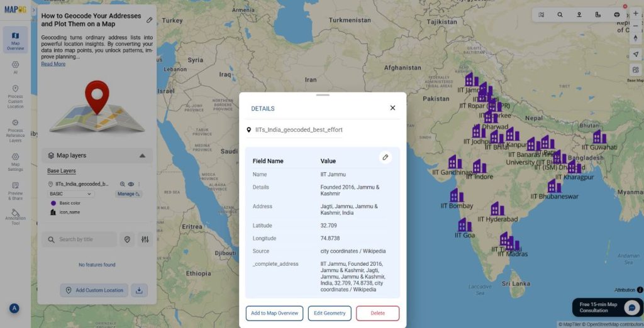644x328 pixels.
Task: Click the download button beside Add Custom Location
Action: click(139, 290)
